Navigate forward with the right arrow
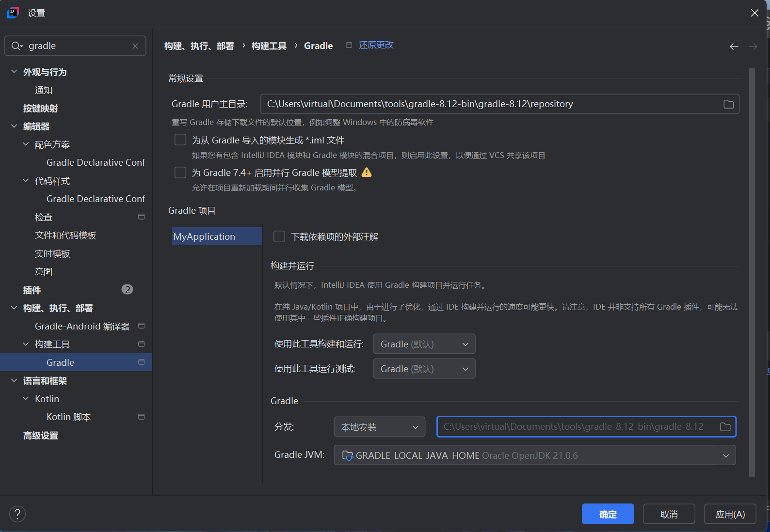Image resolution: width=770 pixels, height=532 pixels. tap(753, 47)
